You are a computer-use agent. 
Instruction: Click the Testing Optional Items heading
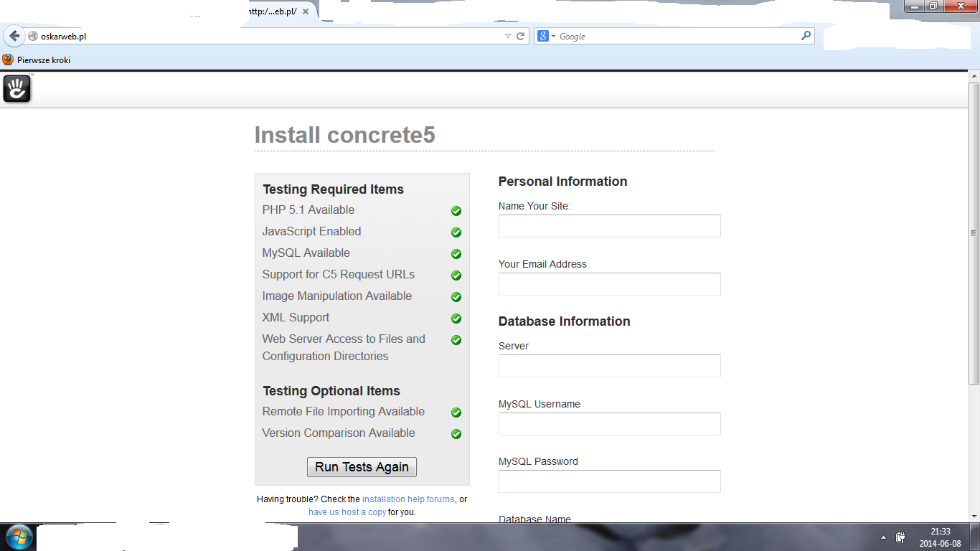click(x=331, y=391)
